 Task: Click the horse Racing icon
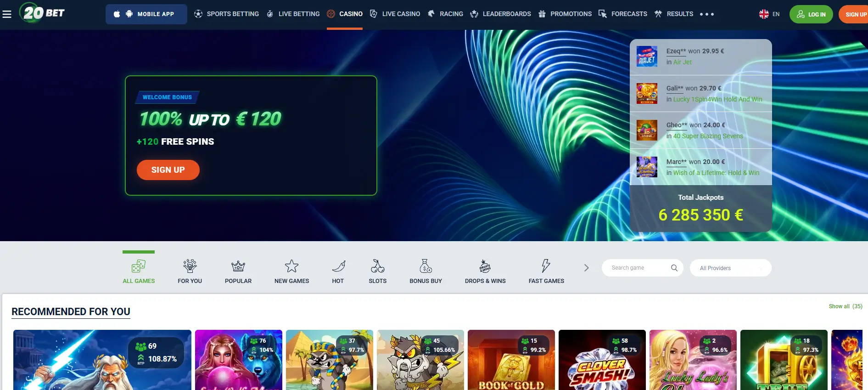[431, 14]
